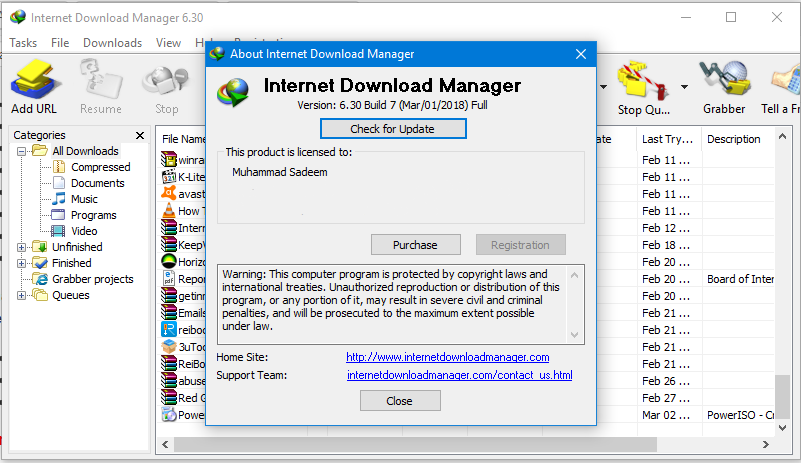Select the Documents category
This screenshot has width=801, height=475.
pyautogui.click(x=98, y=183)
